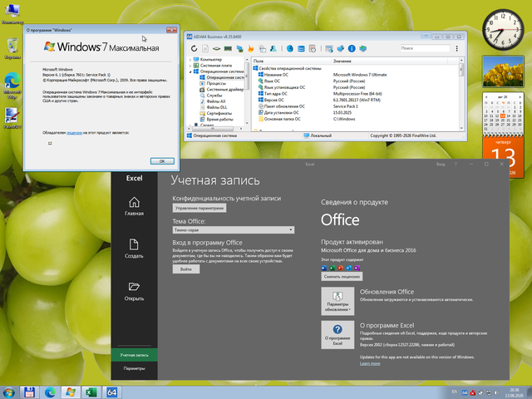The image size is (532, 399).
Task: Open Главная in the Excel sidebar
Action: point(134,206)
